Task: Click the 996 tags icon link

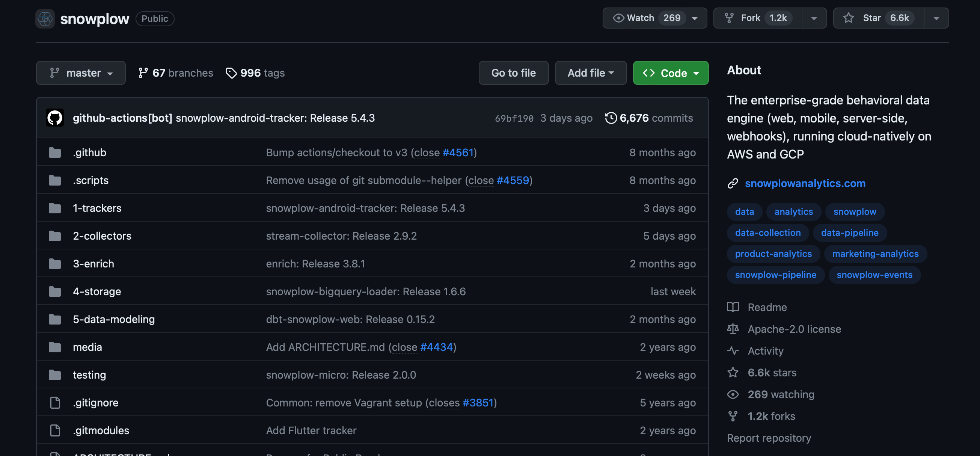Action: (x=231, y=73)
